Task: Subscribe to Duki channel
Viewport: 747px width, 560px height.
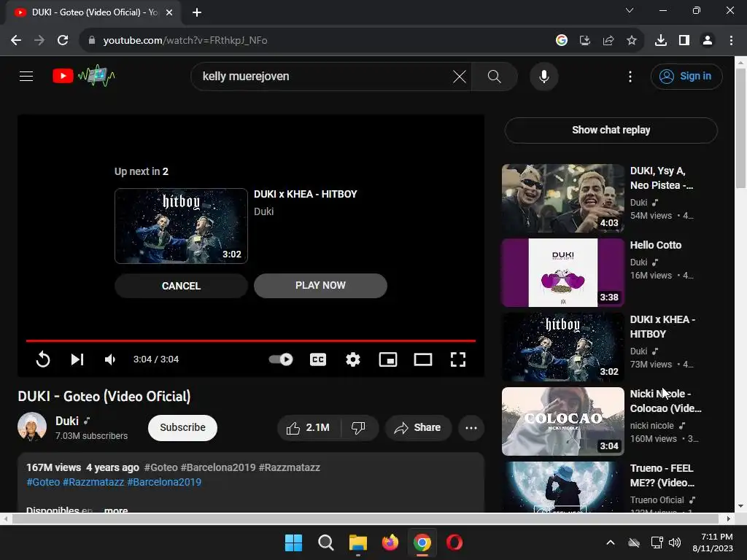Action: [x=182, y=427]
